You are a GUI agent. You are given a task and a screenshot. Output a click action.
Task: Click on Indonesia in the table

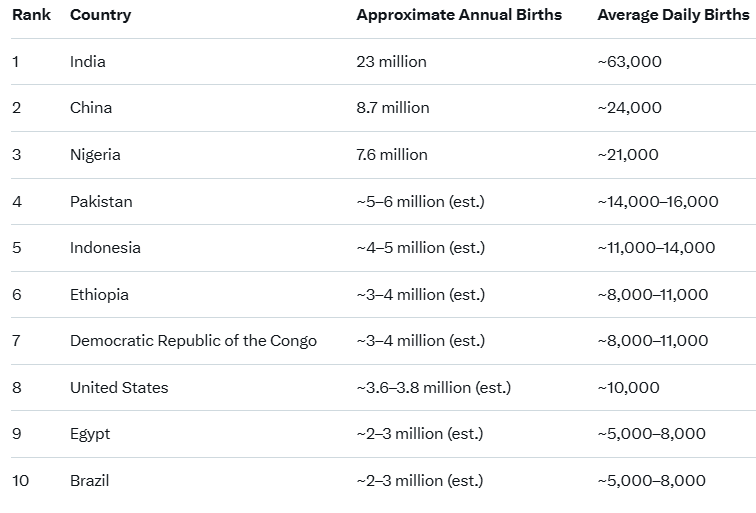pyautogui.click(x=105, y=248)
